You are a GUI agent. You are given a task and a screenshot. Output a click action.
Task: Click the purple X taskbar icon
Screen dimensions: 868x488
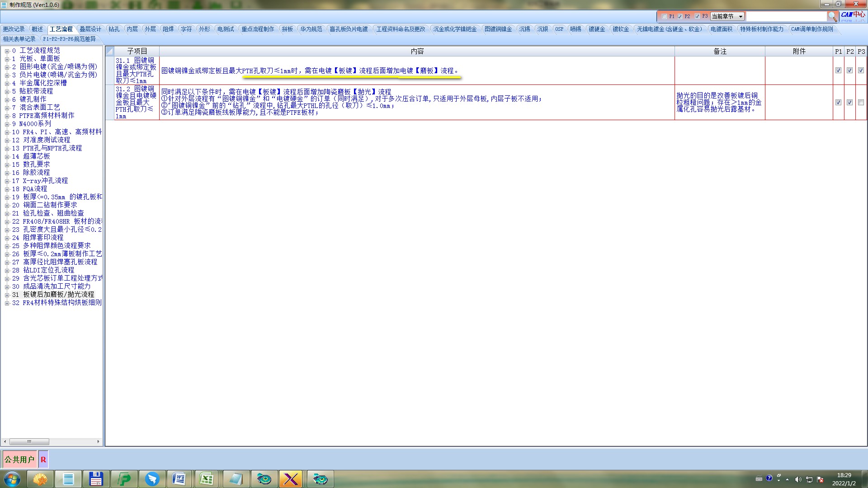point(291,479)
